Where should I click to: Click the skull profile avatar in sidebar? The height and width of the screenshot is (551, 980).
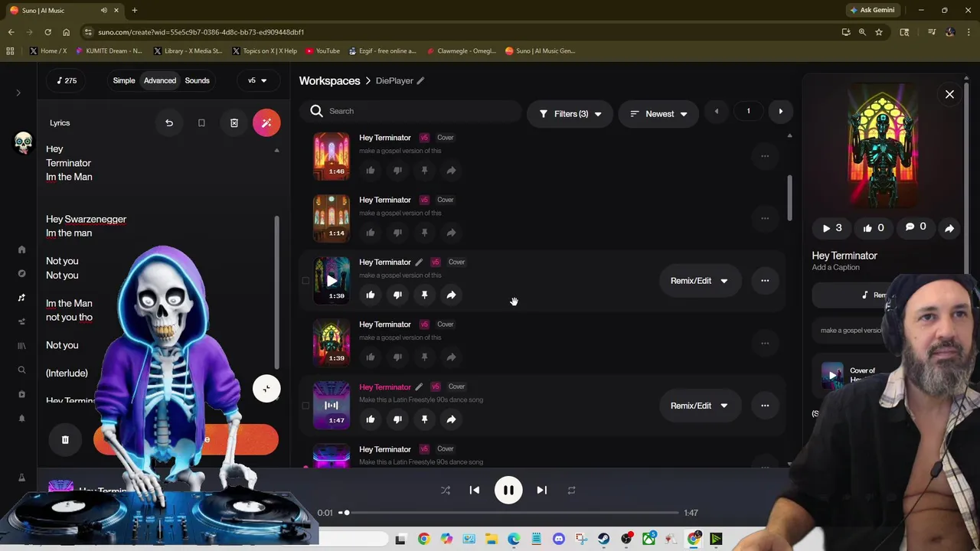[23, 142]
